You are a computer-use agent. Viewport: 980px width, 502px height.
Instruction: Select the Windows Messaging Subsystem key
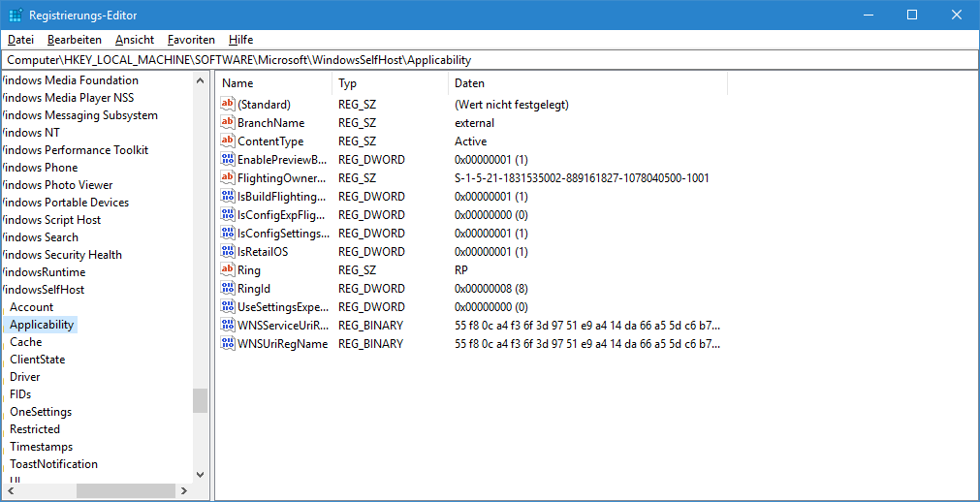[79, 114]
